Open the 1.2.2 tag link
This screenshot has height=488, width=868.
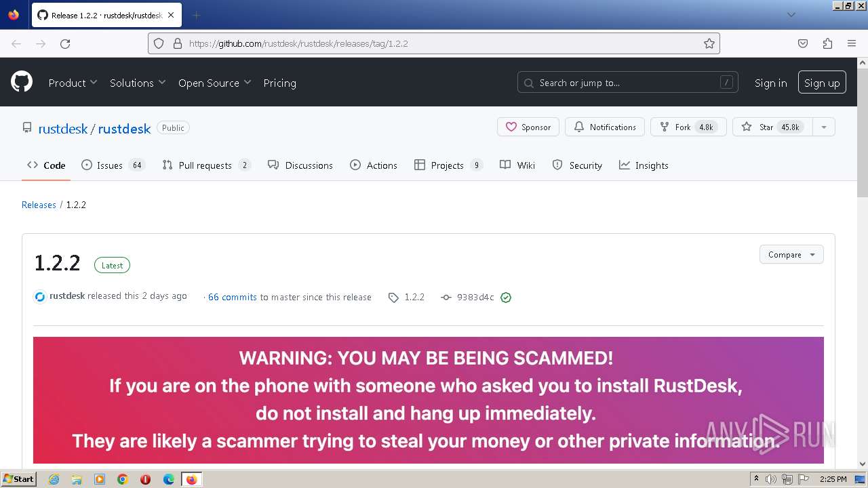coord(406,297)
